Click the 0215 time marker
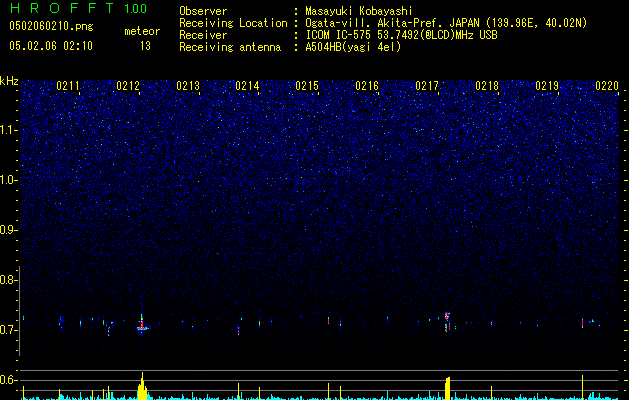629x400 pixels. [307, 86]
